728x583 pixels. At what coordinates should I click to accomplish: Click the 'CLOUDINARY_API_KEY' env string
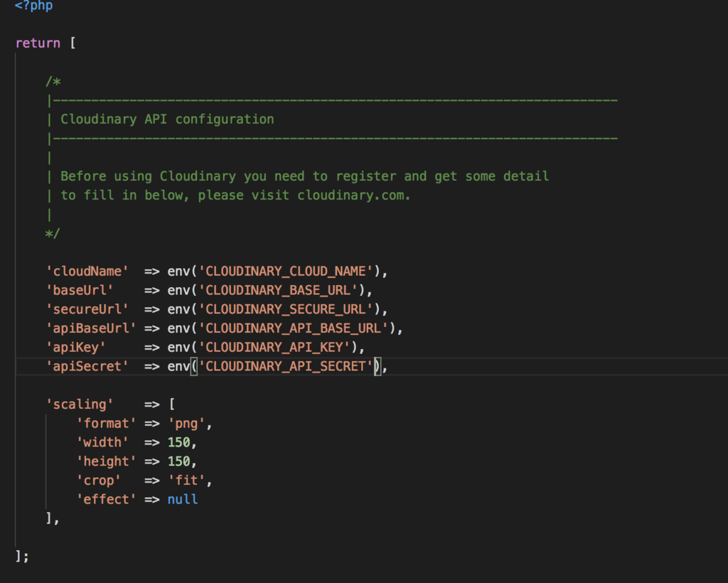click(x=274, y=347)
